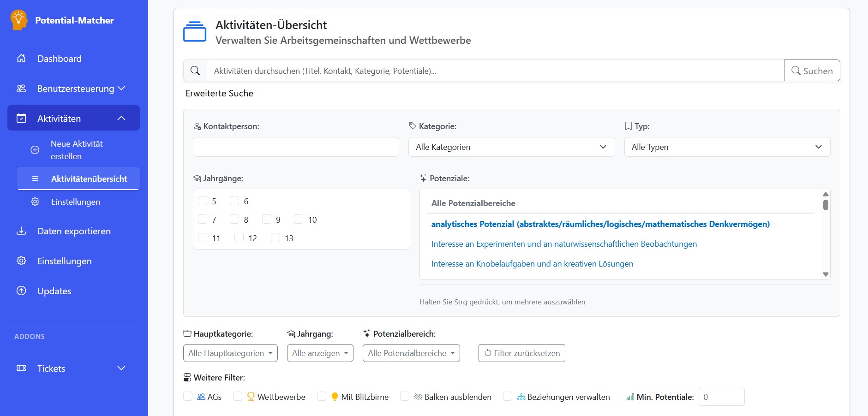Image resolution: width=868 pixels, height=416 pixels.
Task: Click the Erweiterte Suche link
Action: (219, 93)
